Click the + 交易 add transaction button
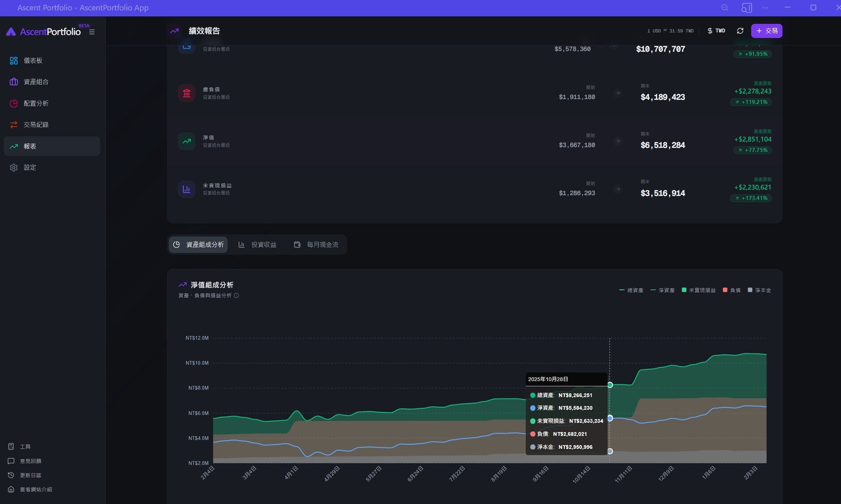The image size is (841, 504). 767,31
